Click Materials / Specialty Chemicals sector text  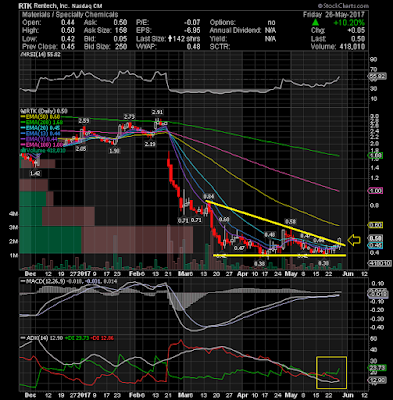pyautogui.click(x=70, y=15)
